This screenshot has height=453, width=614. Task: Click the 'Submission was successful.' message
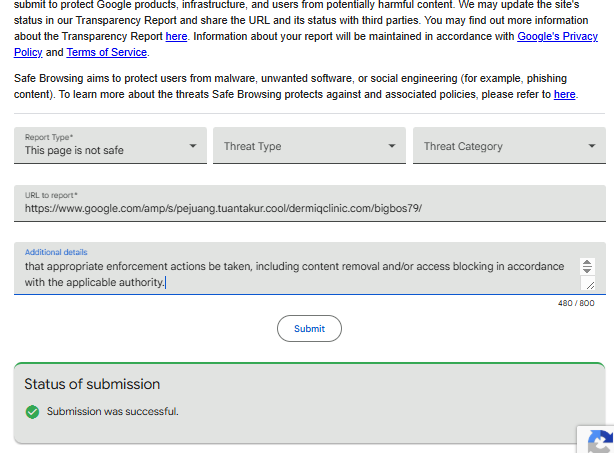click(112, 411)
